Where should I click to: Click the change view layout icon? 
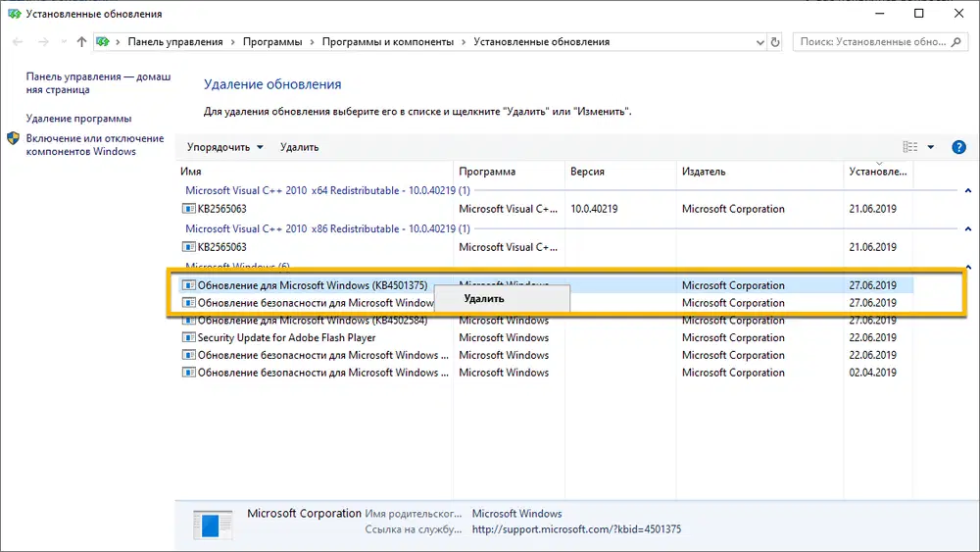click(909, 147)
